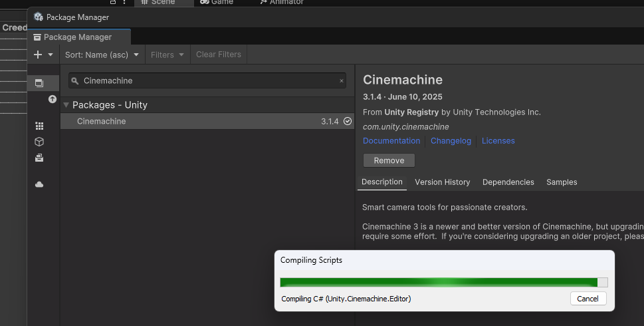
Task: Switch to the Description tab
Action: [382, 182]
